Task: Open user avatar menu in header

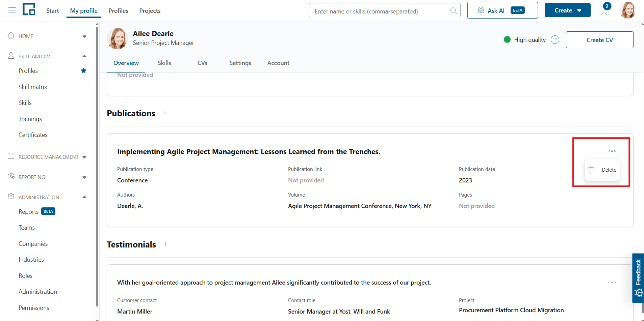Action: point(628,10)
